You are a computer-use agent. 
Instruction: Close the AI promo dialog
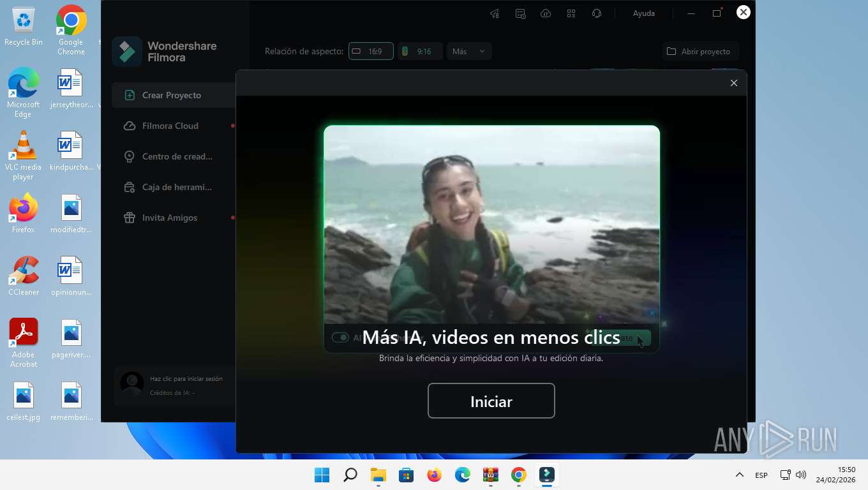click(734, 83)
